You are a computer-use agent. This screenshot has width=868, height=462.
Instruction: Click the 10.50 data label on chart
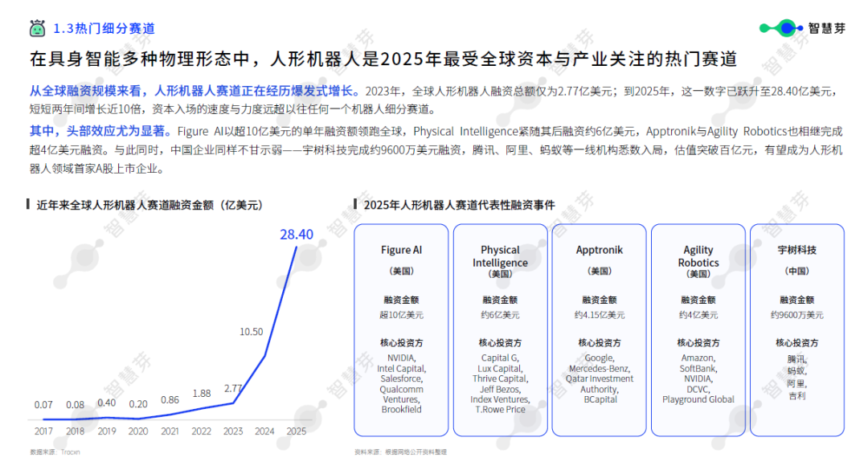tap(251, 331)
